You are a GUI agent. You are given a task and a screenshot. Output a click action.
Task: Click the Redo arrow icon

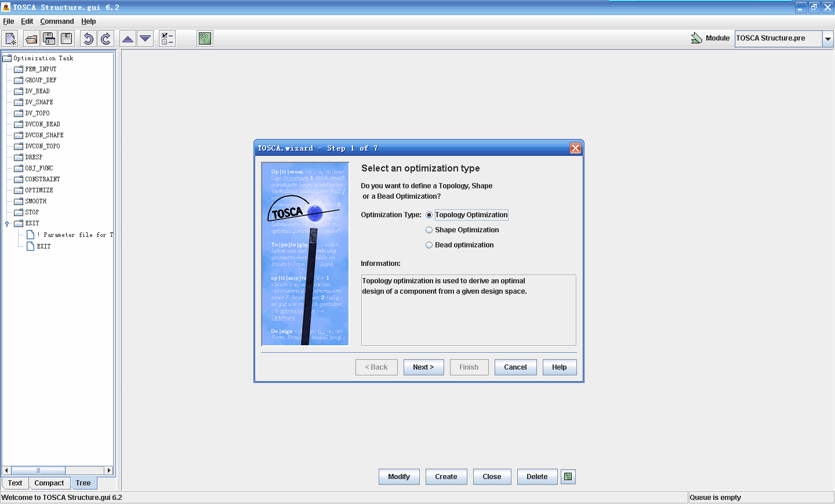(x=106, y=39)
